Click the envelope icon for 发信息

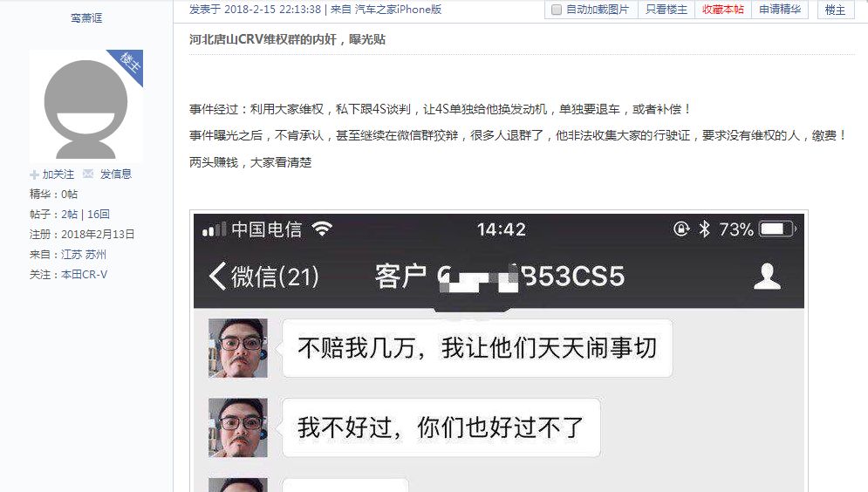coord(88,174)
